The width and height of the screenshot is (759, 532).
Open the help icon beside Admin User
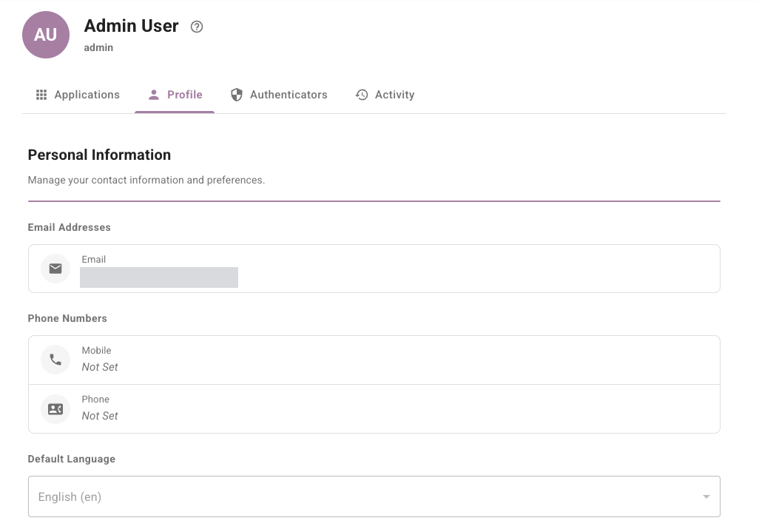coord(197,27)
